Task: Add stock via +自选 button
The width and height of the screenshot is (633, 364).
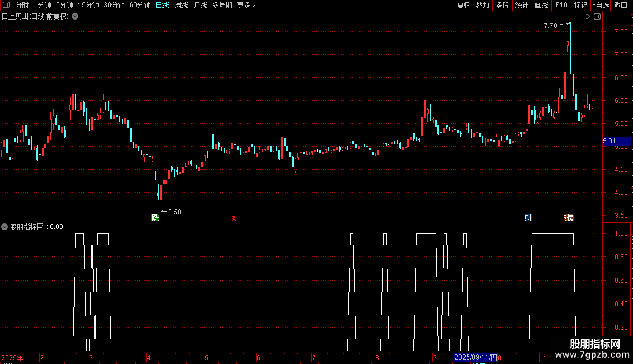Action: coord(601,5)
